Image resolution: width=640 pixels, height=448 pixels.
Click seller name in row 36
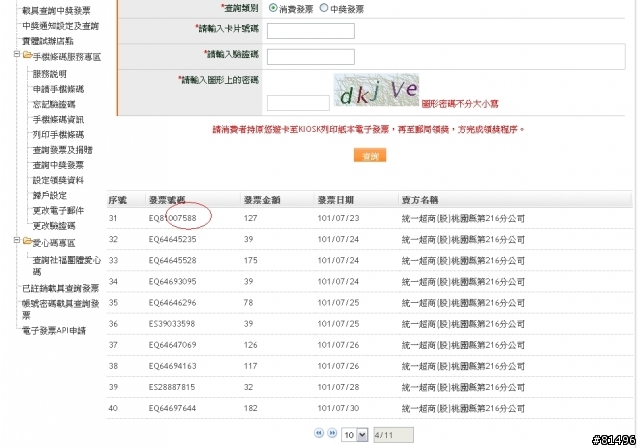coord(463,324)
